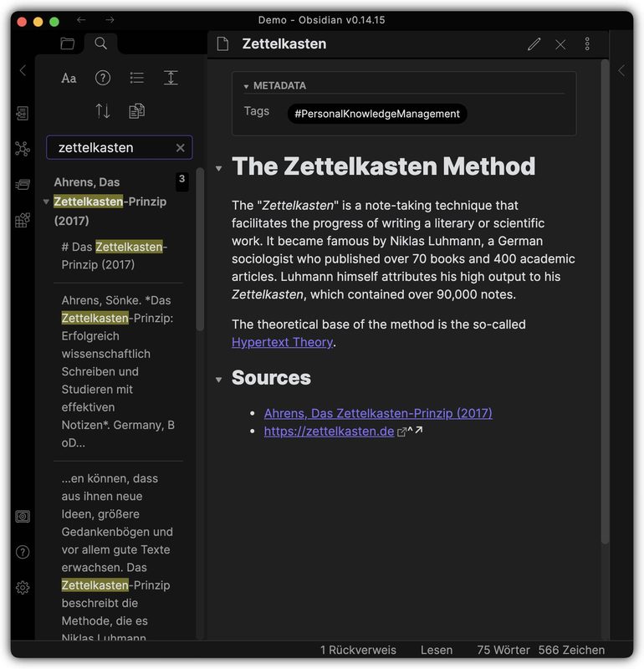Switch to the search tab

(100, 43)
